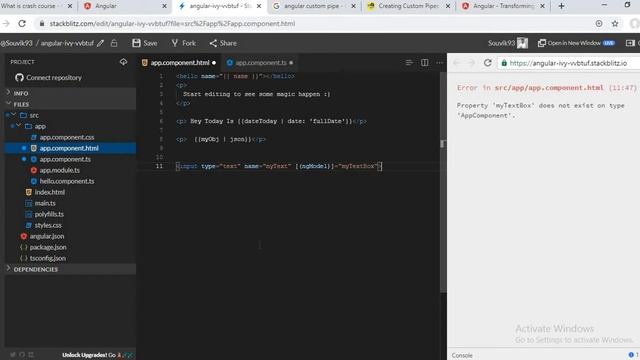
Task: Click the error file path link
Action: coord(549,88)
